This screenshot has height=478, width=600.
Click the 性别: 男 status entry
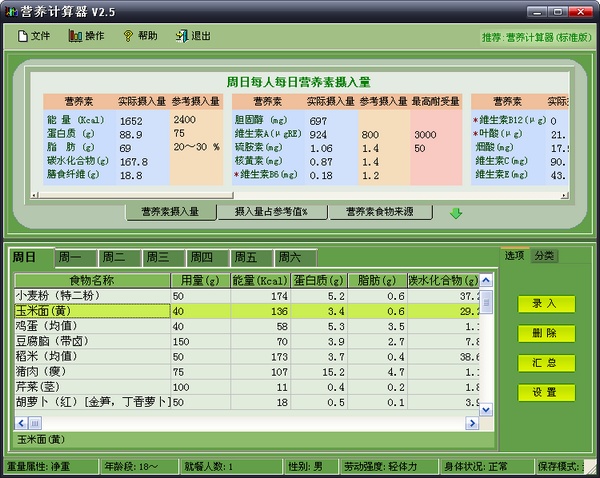pyautogui.click(x=312, y=467)
